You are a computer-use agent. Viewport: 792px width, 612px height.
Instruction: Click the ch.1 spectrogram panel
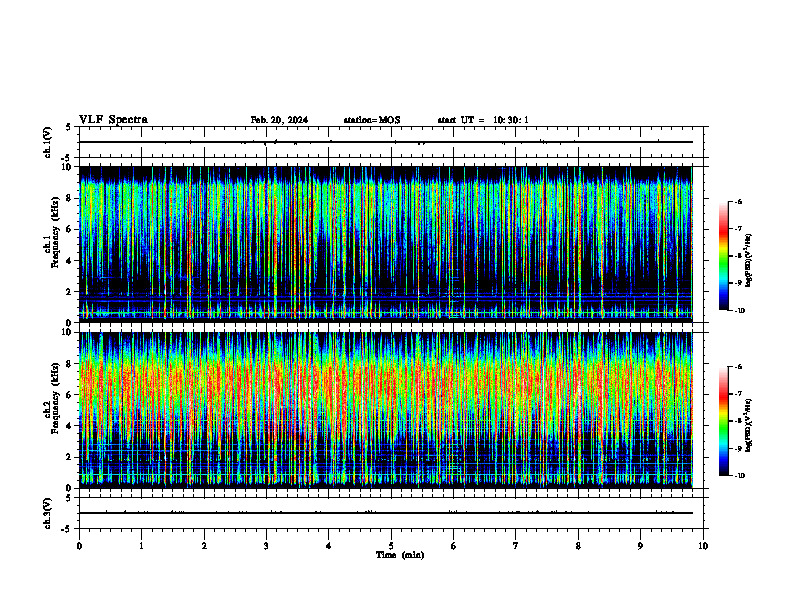coord(386,244)
